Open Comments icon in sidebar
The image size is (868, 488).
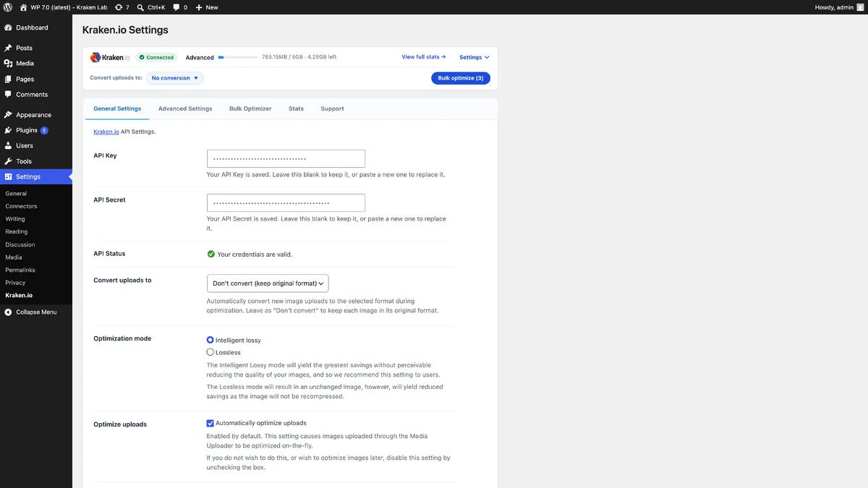(8, 95)
